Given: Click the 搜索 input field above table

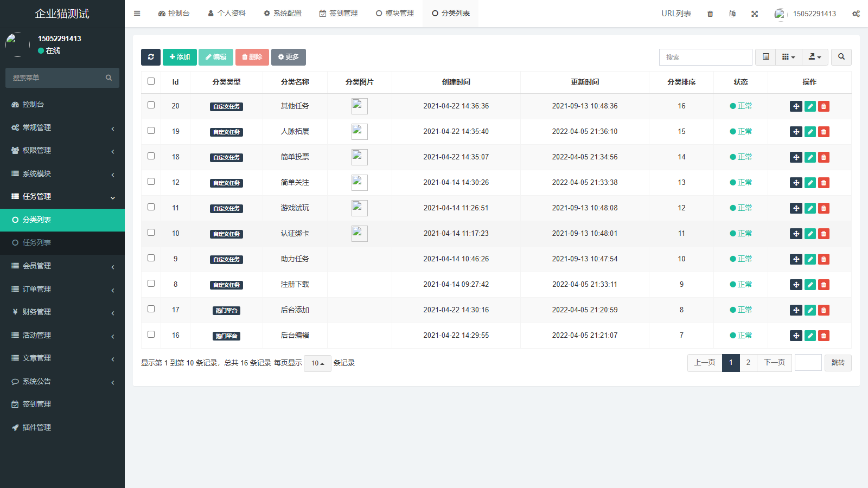Looking at the screenshot, I should pos(705,57).
